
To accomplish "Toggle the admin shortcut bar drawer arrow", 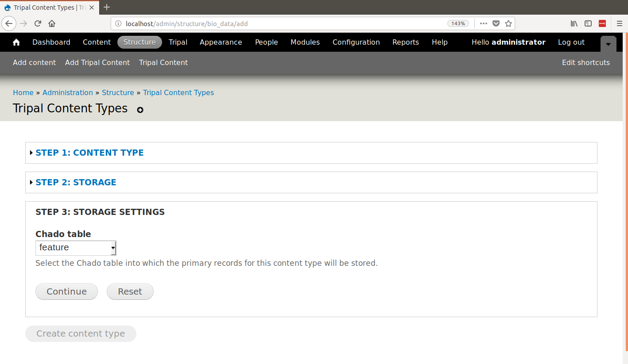I will pos(608,44).
